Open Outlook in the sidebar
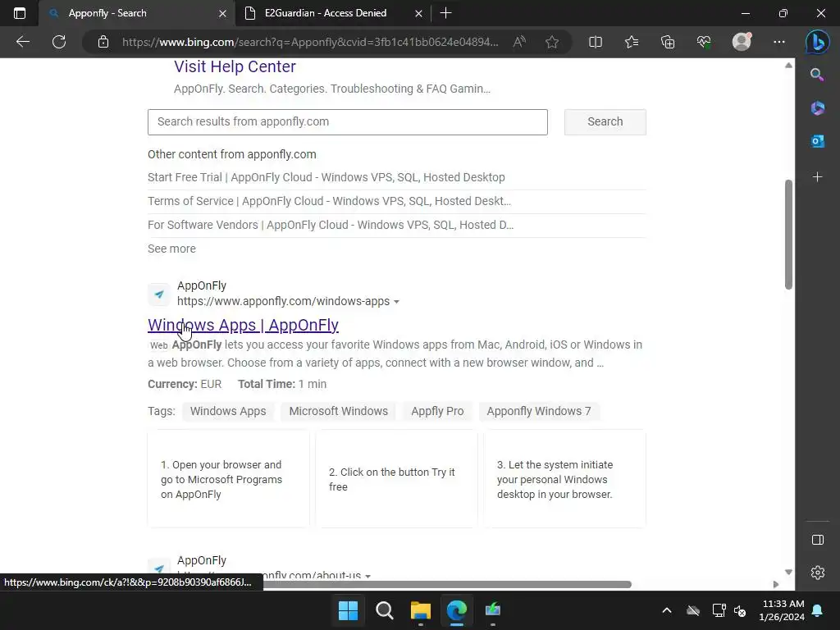 (817, 141)
